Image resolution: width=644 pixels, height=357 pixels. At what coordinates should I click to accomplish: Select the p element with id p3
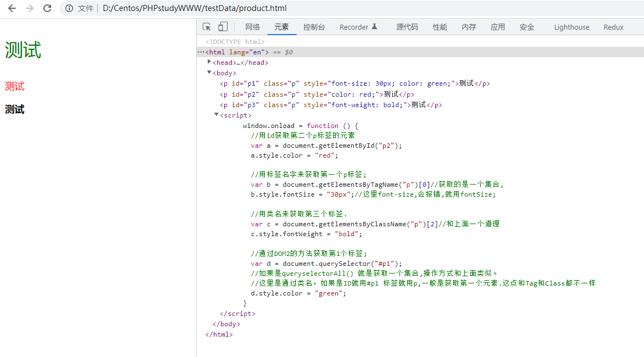click(331, 105)
